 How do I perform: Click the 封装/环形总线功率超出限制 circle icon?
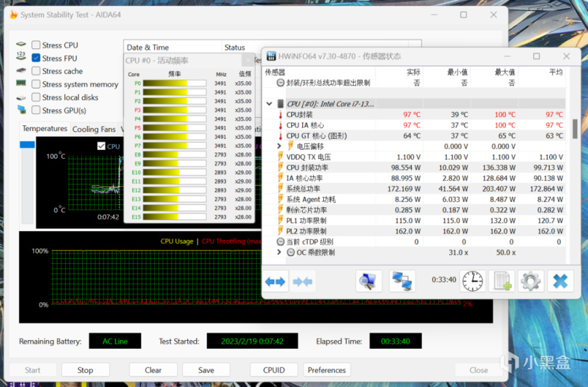(280, 82)
